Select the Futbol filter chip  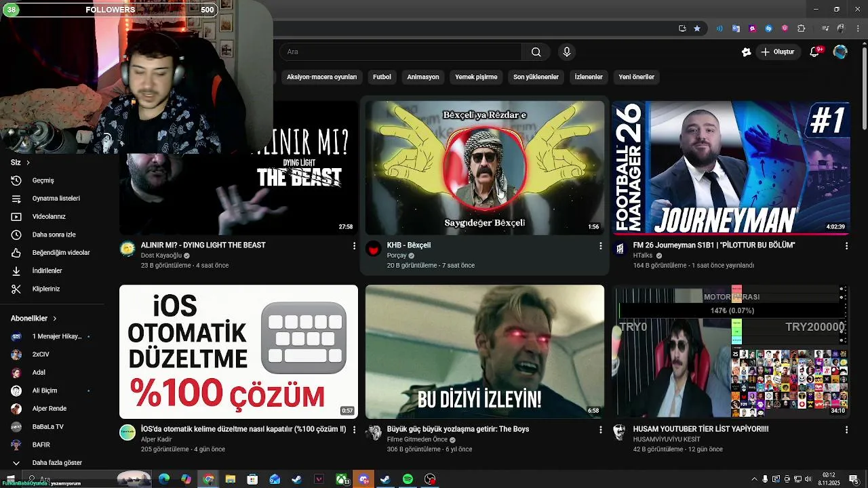click(382, 77)
